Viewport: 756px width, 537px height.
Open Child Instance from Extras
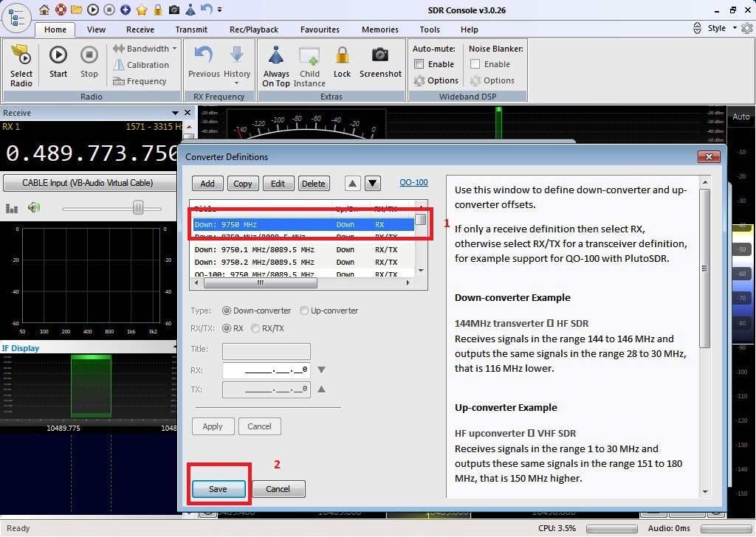click(x=309, y=56)
